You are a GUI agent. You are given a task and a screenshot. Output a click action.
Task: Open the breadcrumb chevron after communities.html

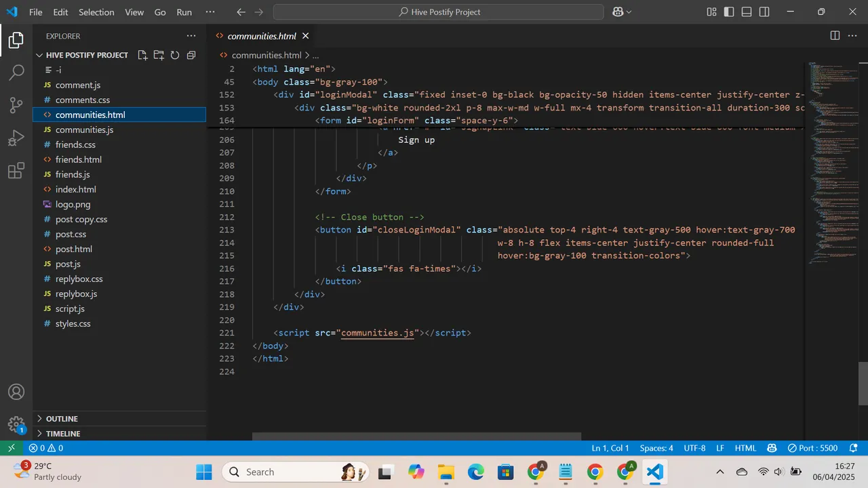(x=307, y=56)
